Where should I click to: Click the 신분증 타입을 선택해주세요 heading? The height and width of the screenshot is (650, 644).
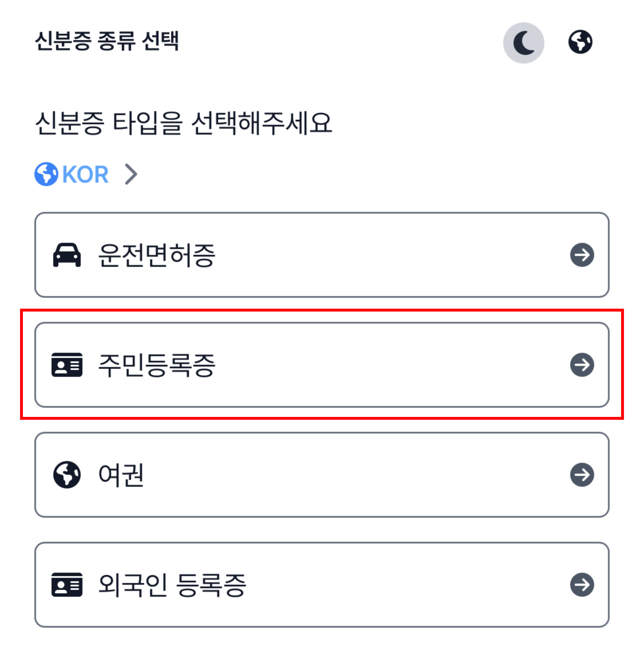[x=184, y=123]
